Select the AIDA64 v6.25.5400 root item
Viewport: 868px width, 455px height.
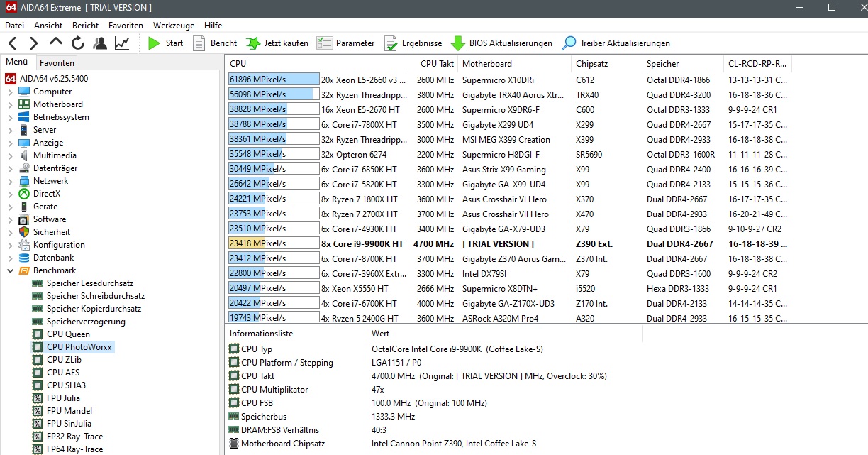[54, 79]
